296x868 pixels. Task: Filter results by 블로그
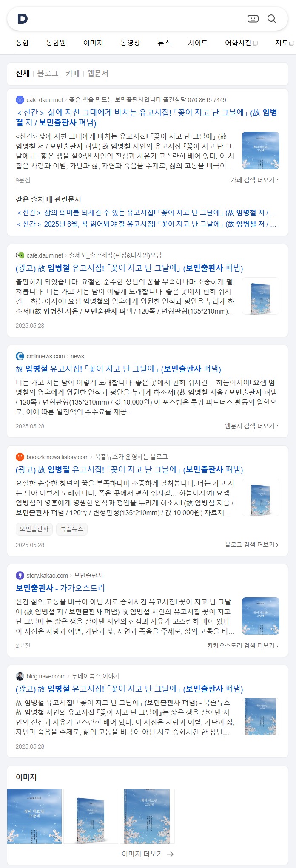(48, 74)
